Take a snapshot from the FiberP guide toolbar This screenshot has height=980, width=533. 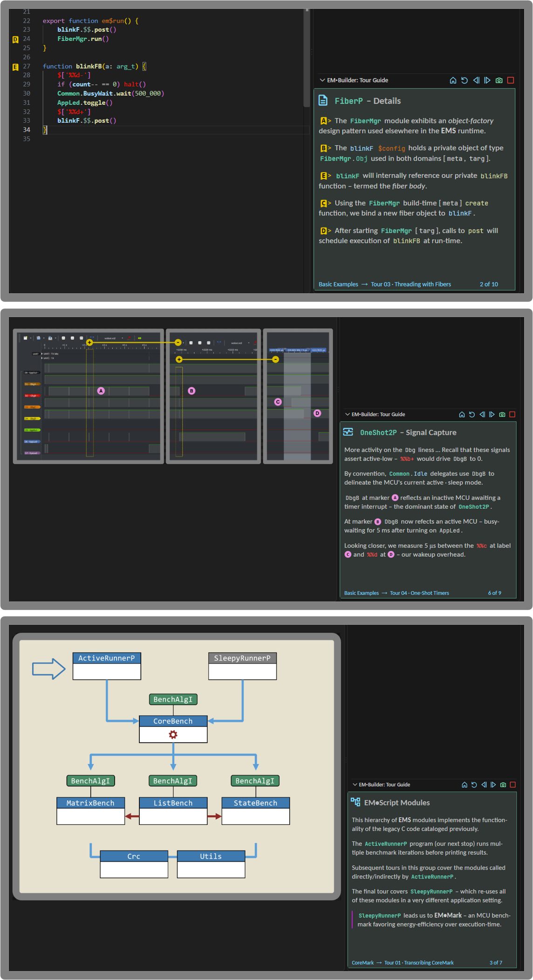click(499, 81)
